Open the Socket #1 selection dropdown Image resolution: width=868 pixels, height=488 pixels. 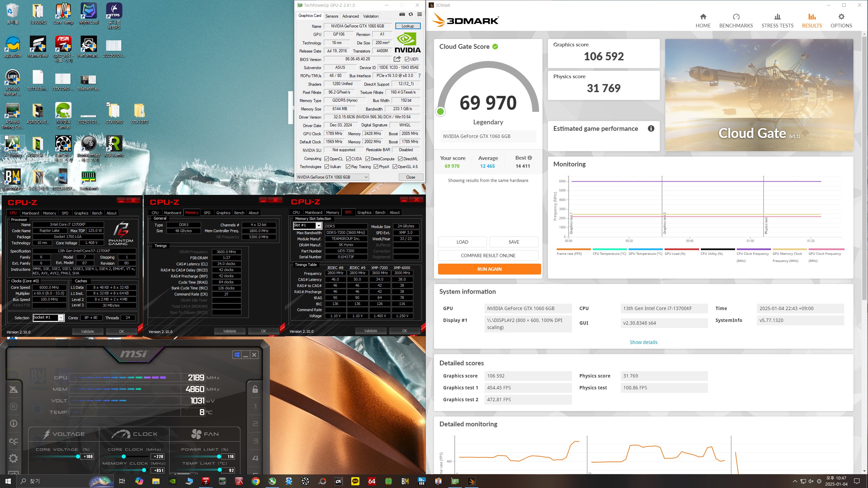click(x=48, y=318)
